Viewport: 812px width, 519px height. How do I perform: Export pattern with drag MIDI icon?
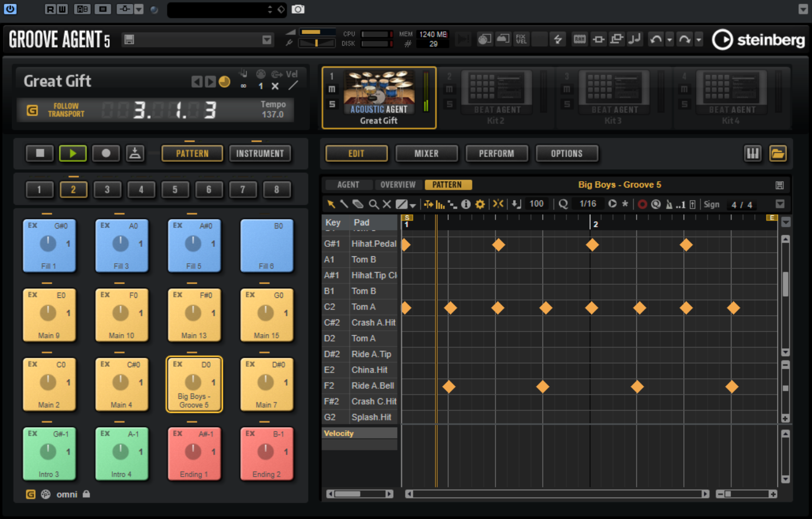point(135,153)
